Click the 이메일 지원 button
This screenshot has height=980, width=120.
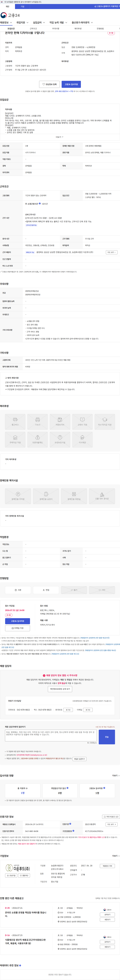17,628
